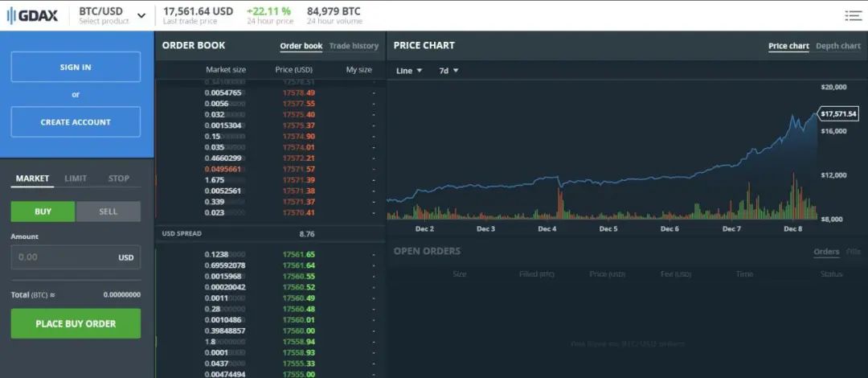This screenshot has height=378, width=868.
Task: Open the 7d time range dropdown
Action: pyautogui.click(x=448, y=71)
